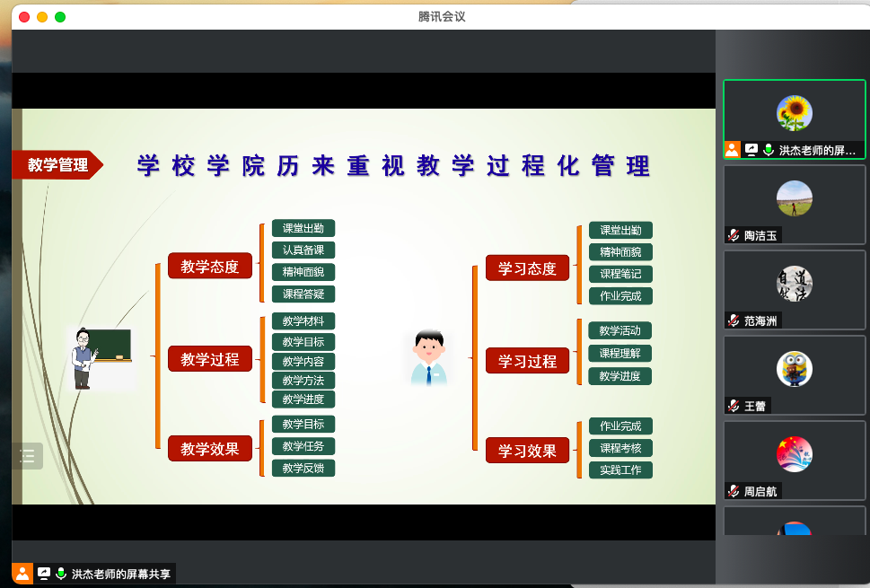
Task: Click 王蕾's minion avatar
Action: [x=794, y=369]
